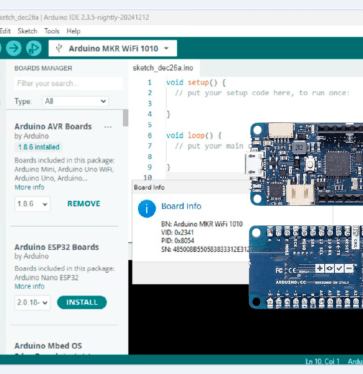Screen dimensions: 363x374
Task: Open the Arduino MKR WiFi 1010 board selector
Action: pyautogui.click(x=113, y=49)
